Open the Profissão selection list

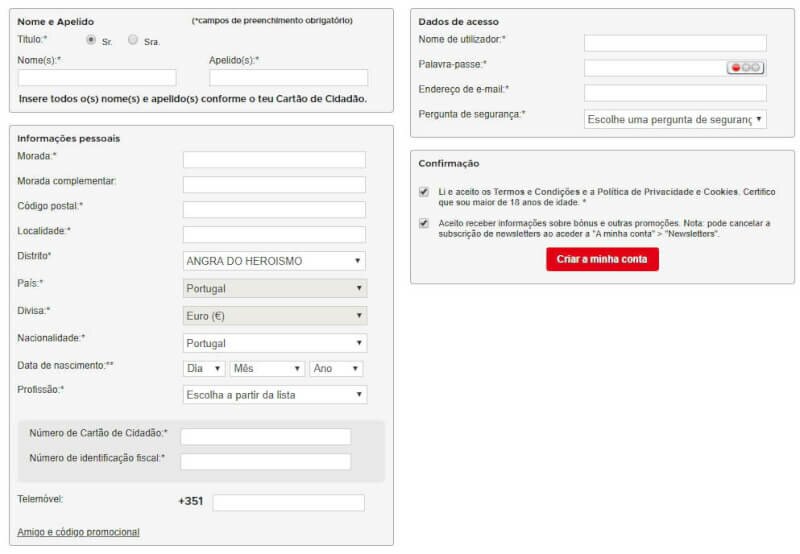(274, 395)
